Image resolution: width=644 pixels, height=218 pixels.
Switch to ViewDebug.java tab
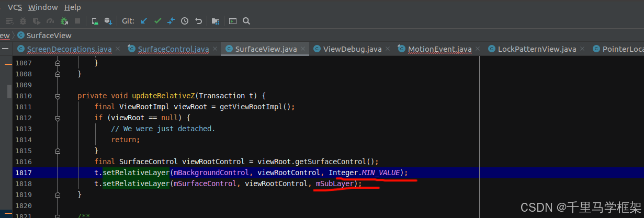(352, 49)
